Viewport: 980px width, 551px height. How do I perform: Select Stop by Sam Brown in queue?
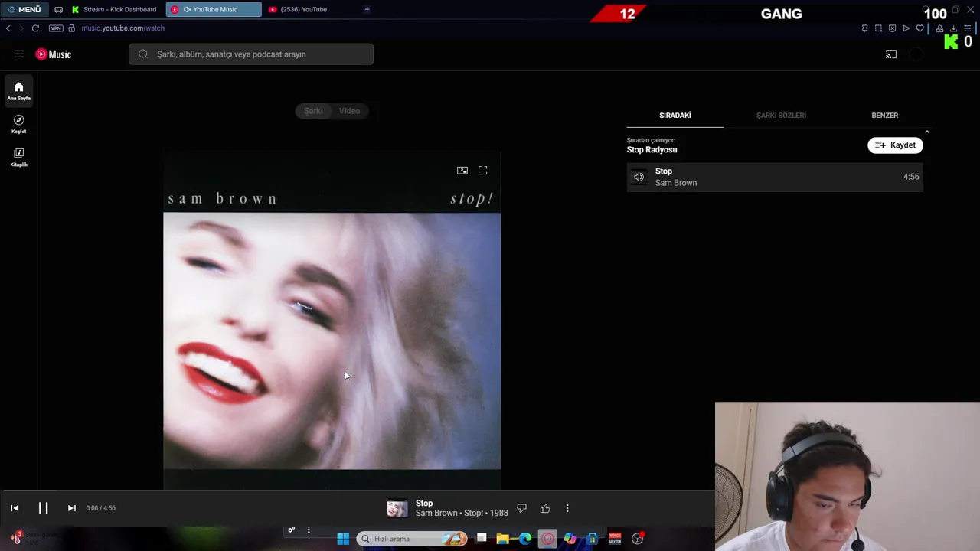(x=775, y=177)
